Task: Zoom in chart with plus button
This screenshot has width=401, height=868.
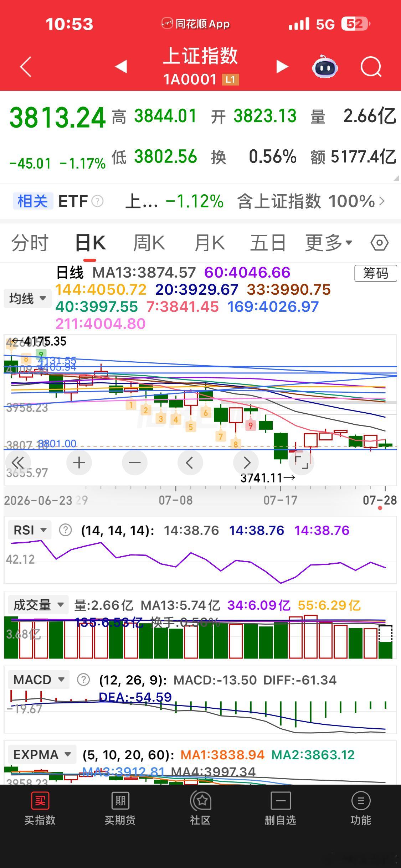Action: tap(79, 463)
